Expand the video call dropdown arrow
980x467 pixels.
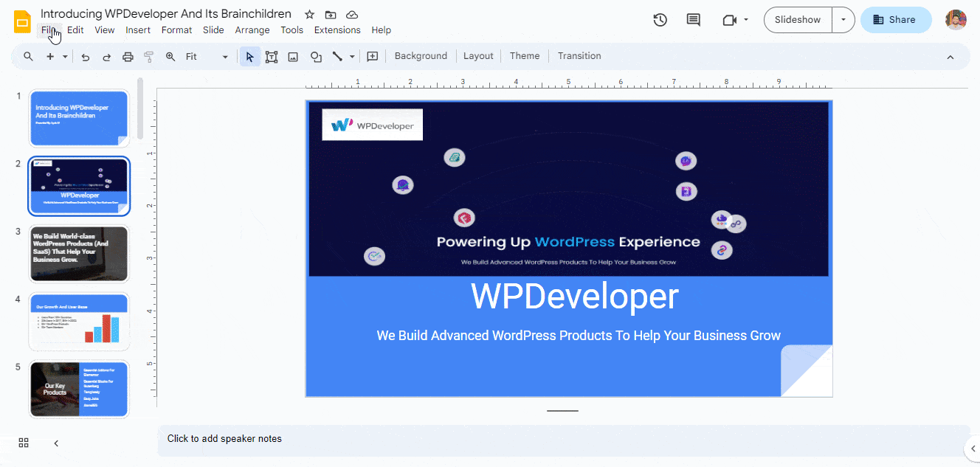pos(746,20)
